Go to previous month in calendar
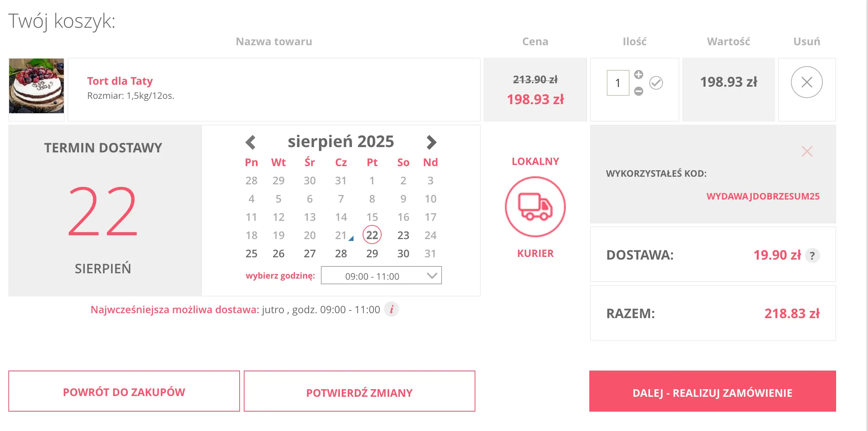868x431 pixels. tap(251, 142)
